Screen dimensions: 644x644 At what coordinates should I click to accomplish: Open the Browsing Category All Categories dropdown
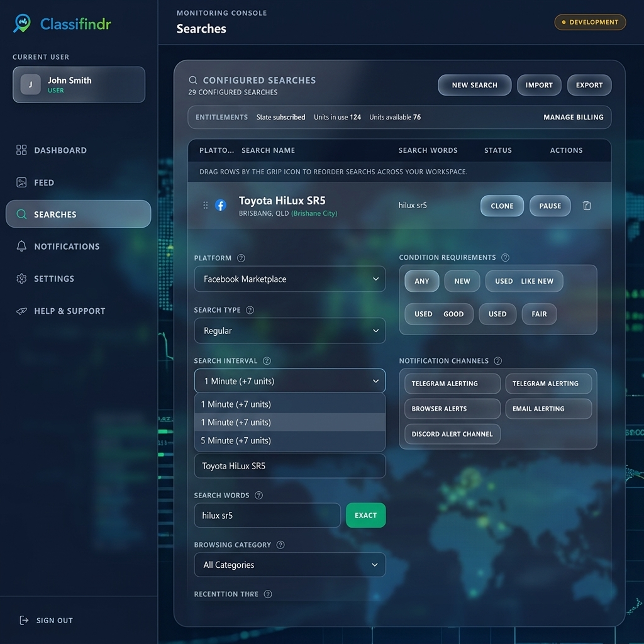coord(289,565)
